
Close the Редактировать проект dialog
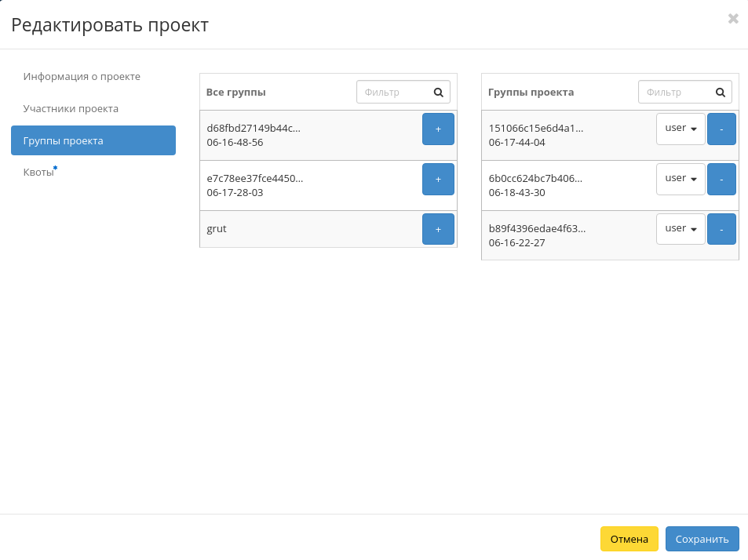pyautogui.click(x=733, y=19)
